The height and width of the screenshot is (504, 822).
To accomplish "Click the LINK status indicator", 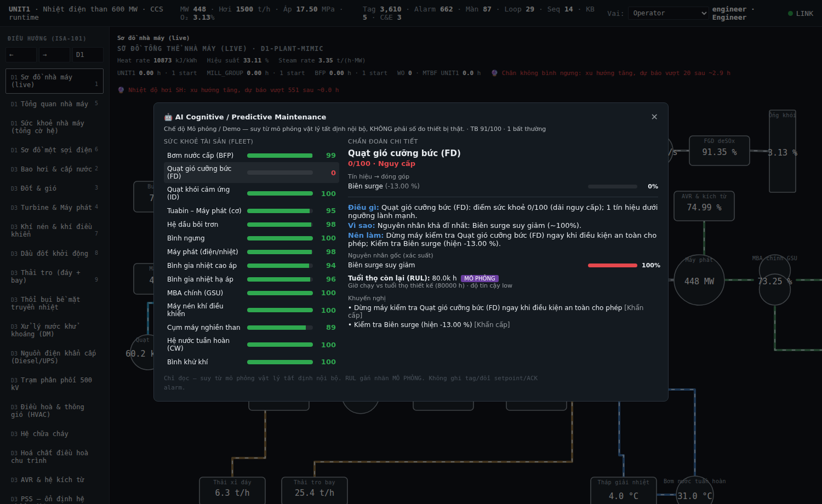I will (801, 14).
